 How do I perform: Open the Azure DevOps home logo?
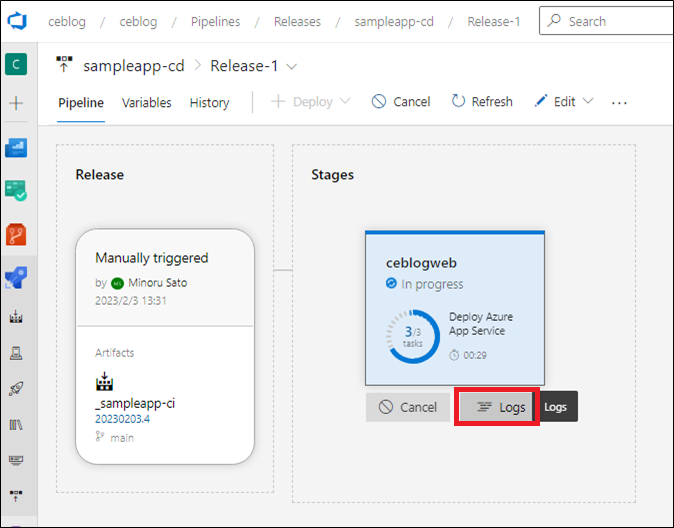coord(17,21)
